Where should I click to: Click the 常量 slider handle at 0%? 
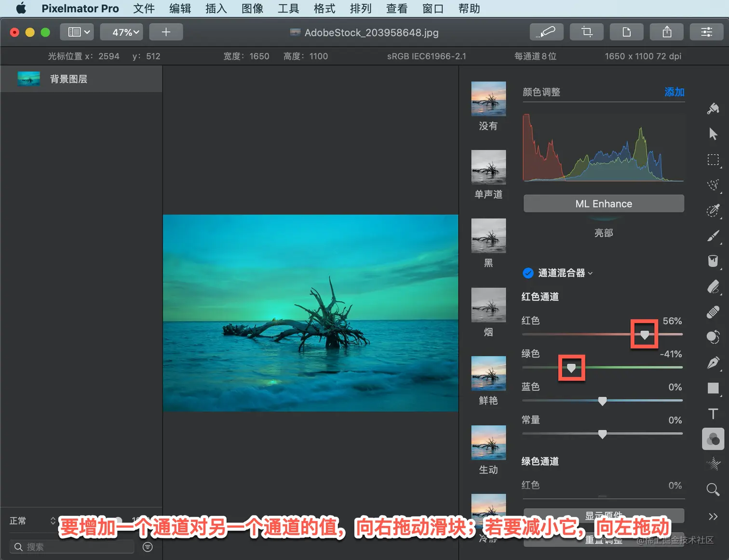[602, 434]
